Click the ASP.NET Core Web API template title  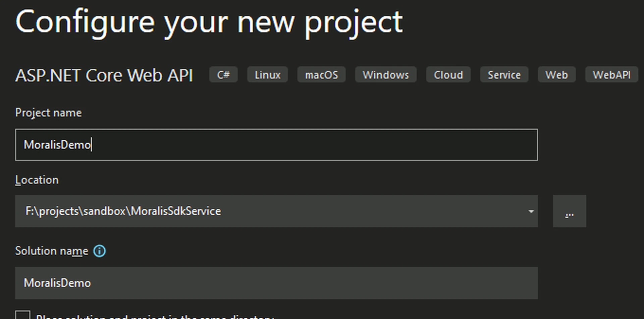pyautogui.click(x=104, y=75)
